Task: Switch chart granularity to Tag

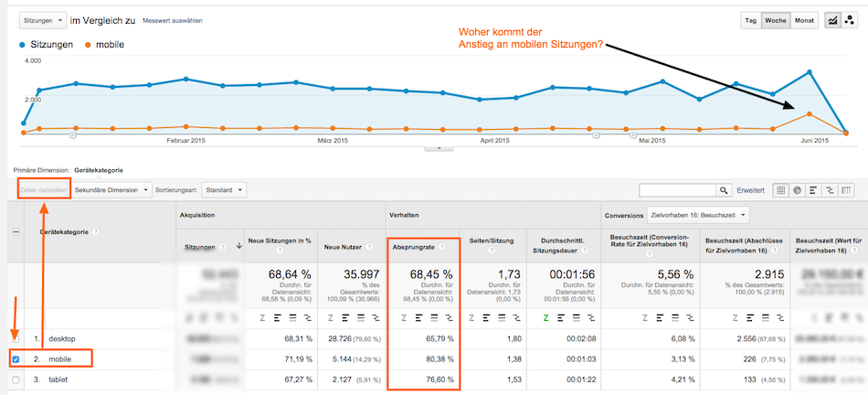Action: tap(750, 19)
